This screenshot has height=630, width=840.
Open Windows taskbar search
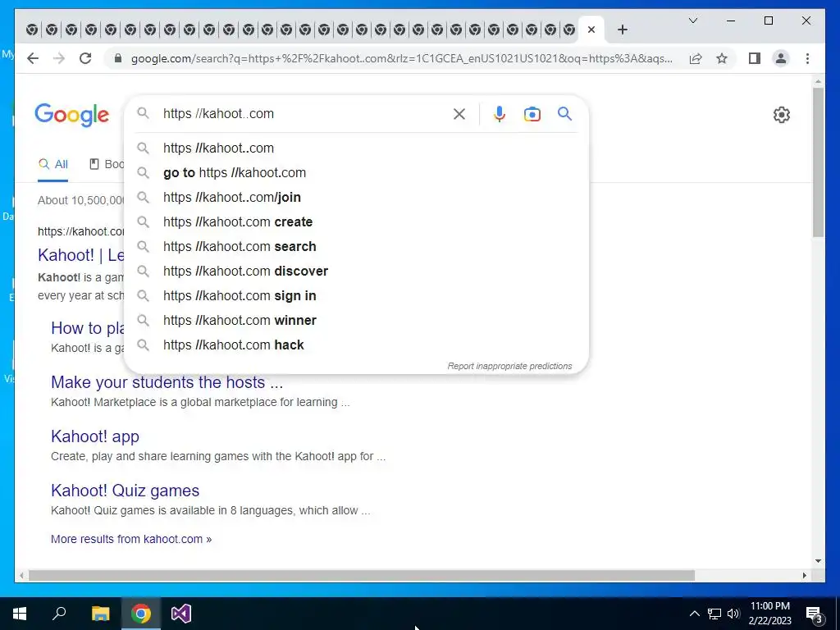coord(59,614)
